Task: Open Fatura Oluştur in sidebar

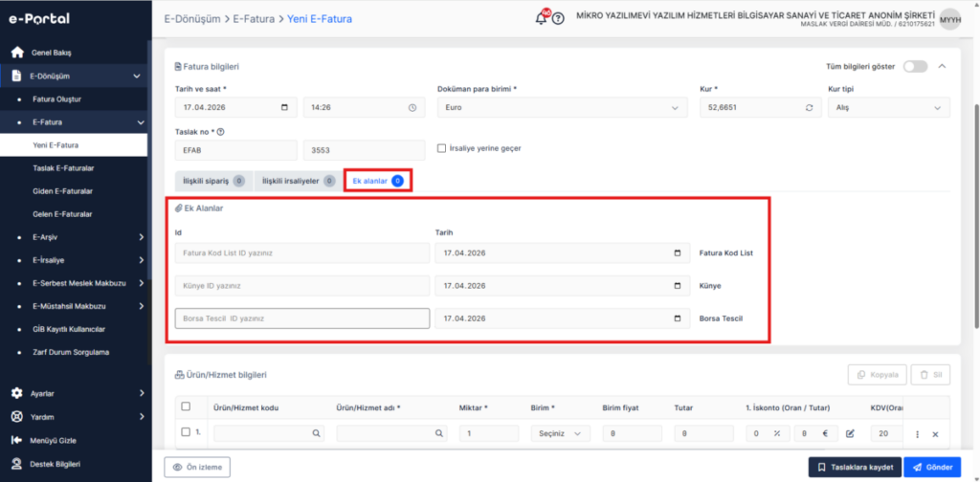Action: click(56, 99)
